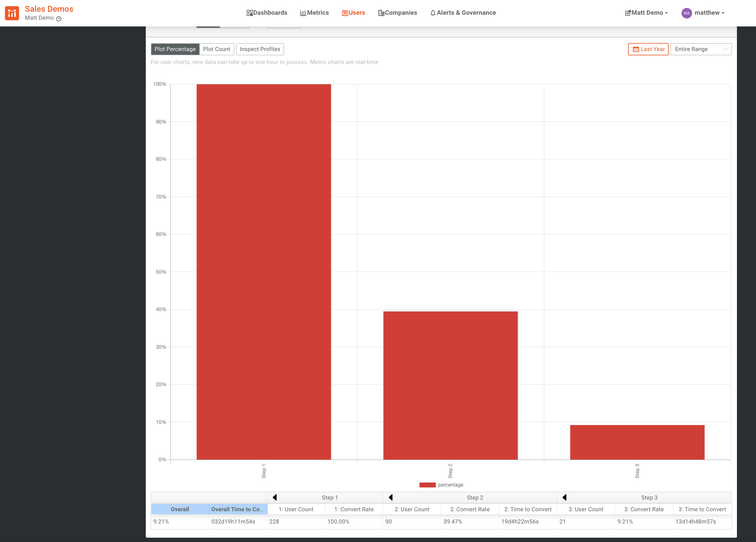Screen dimensions: 756x542
Task: Click the Metrics chart icon
Action: pos(303,13)
